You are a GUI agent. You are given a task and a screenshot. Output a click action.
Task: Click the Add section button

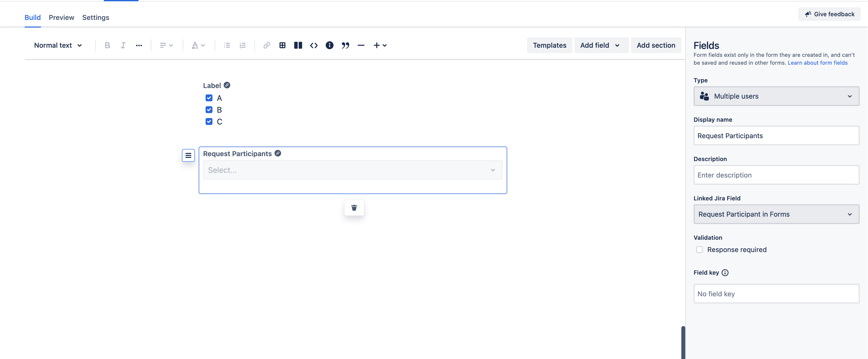point(655,45)
